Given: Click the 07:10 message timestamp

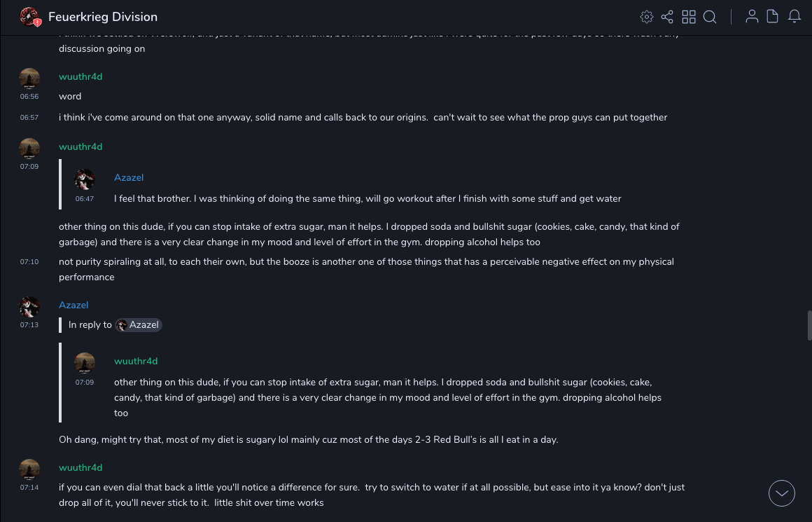Looking at the screenshot, I should pos(29,262).
